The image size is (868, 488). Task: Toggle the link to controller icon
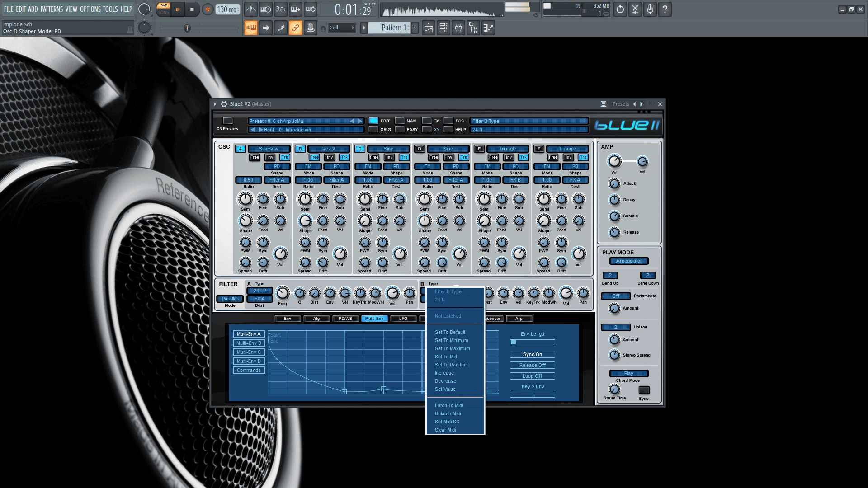pyautogui.click(x=296, y=28)
